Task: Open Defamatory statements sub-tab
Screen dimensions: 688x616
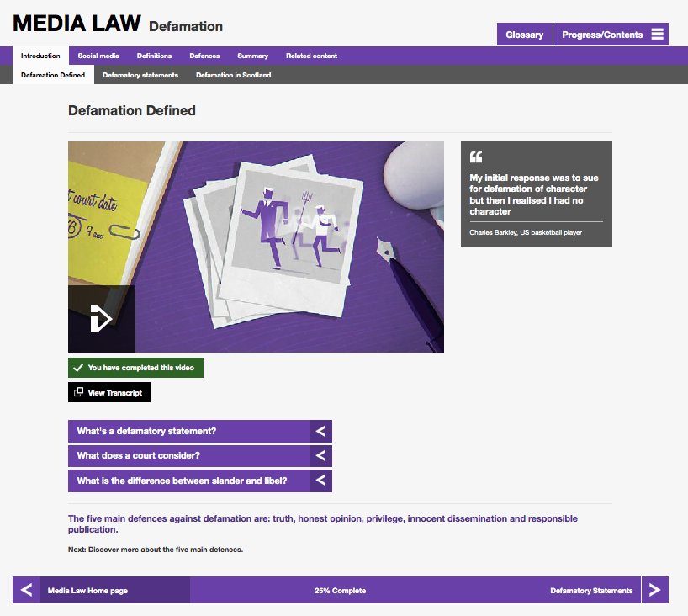Action: (140, 75)
